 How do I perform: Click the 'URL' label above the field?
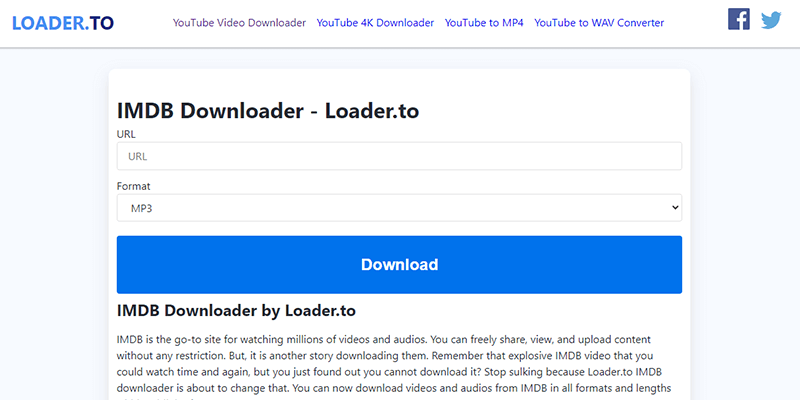pos(126,134)
